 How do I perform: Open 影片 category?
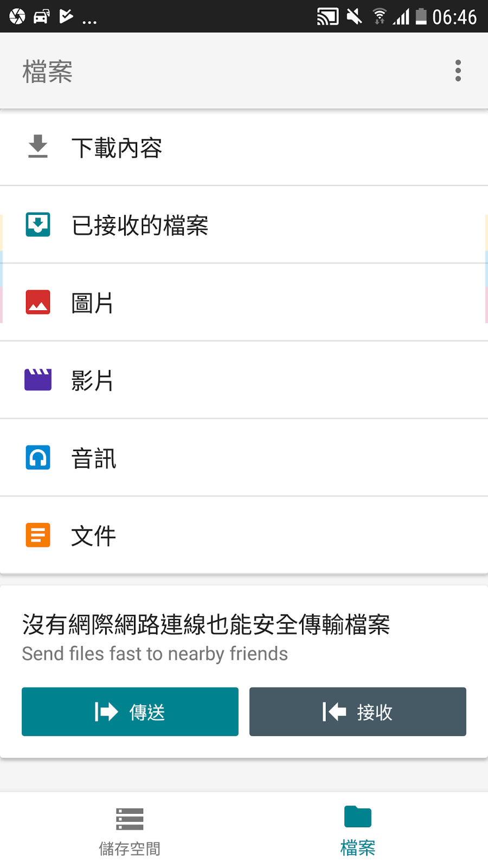pyautogui.click(x=244, y=380)
